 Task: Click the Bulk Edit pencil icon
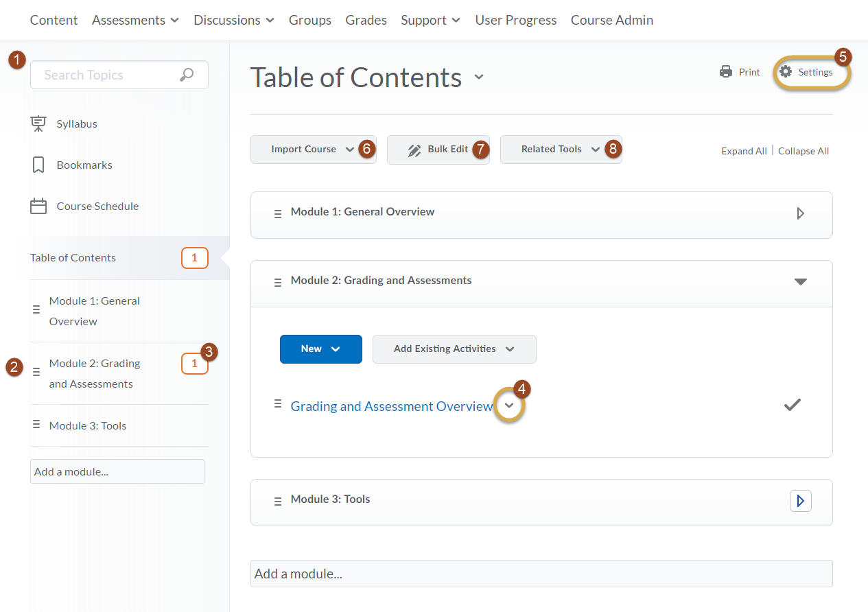[x=414, y=150]
